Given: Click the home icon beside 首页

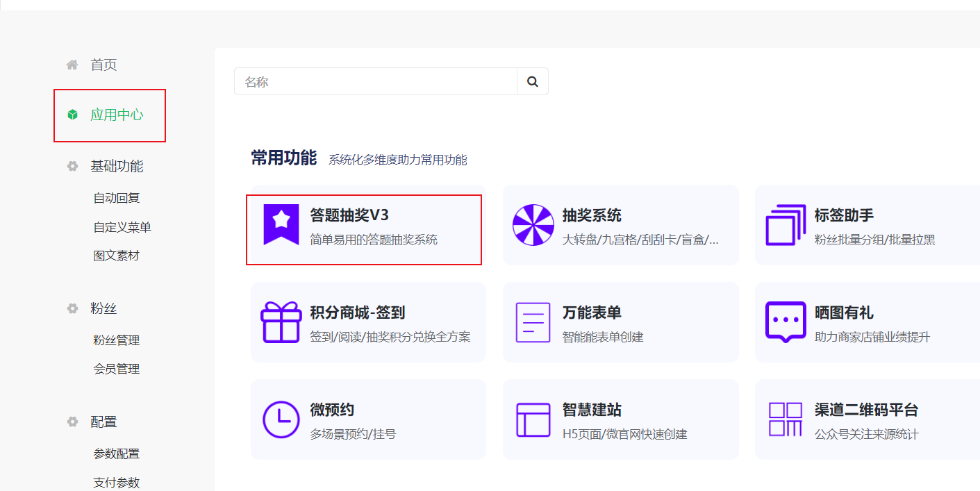Looking at the screenshot, I should pos(72,65).
